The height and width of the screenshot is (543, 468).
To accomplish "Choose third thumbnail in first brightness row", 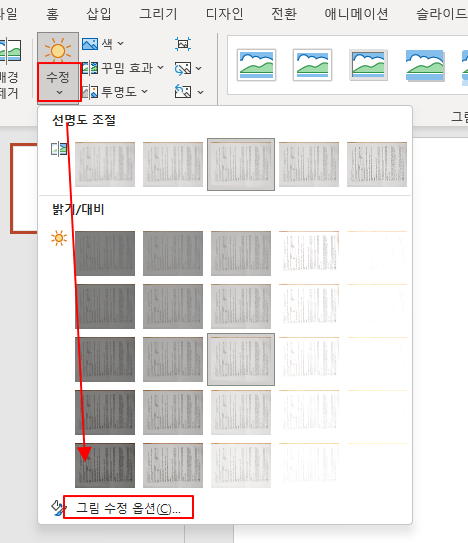I will pos(241,253).
